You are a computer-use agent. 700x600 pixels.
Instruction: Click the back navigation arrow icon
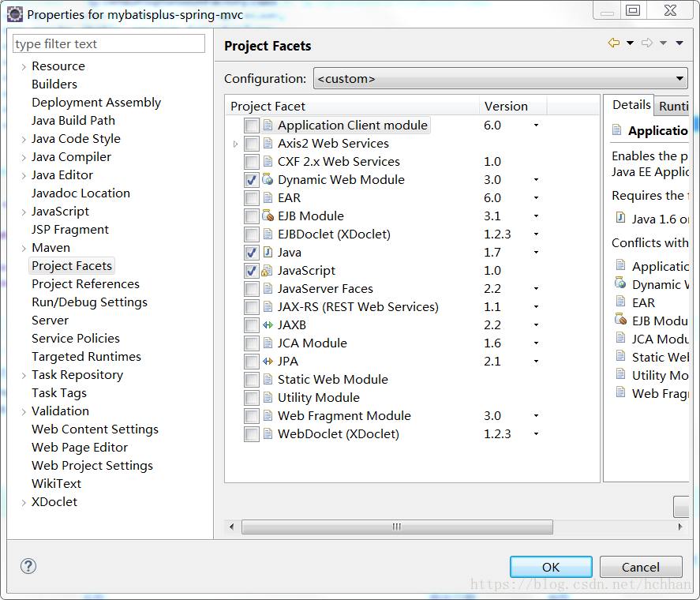click(x=614, y=43)
